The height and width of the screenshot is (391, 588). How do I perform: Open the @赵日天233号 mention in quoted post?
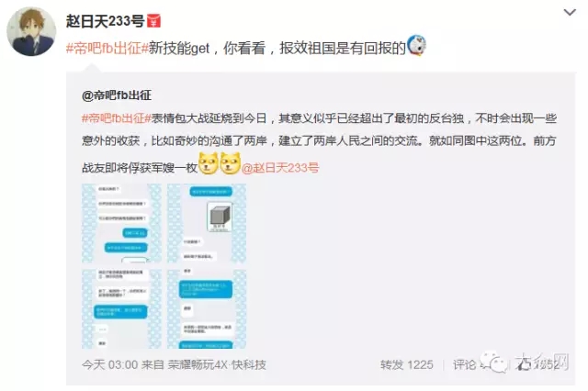[280, 168]
